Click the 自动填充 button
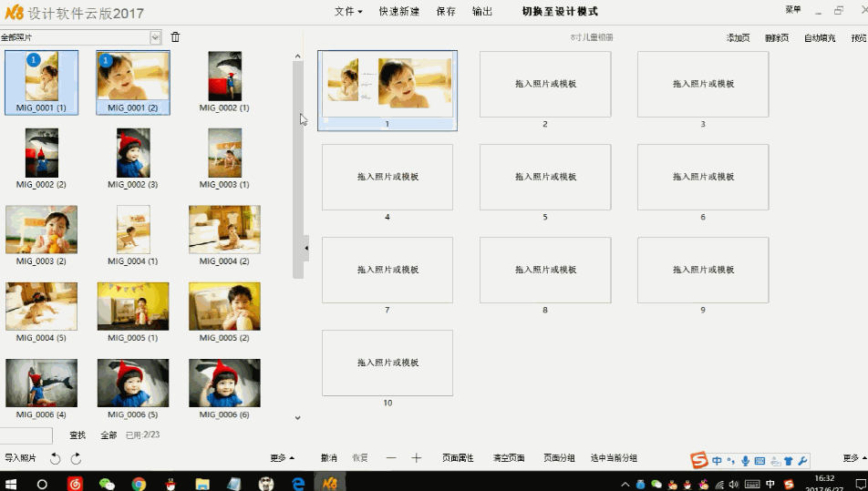 (819, 38)
